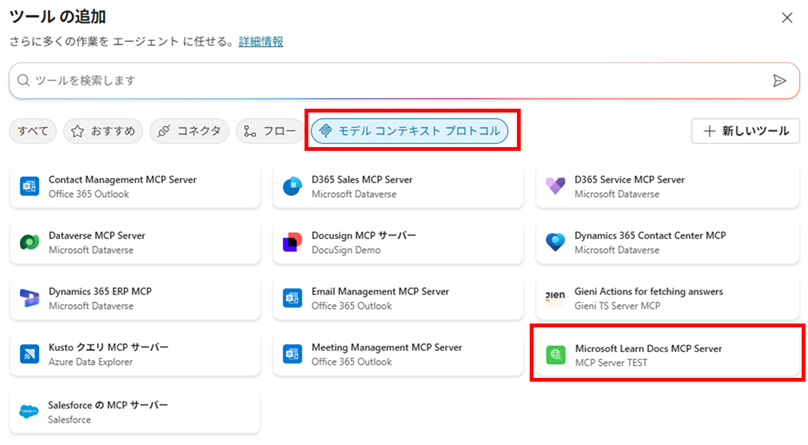Click the D365 Service MCP Server heart icon
The width and height of the screenshot is (808, 445).
555,186
